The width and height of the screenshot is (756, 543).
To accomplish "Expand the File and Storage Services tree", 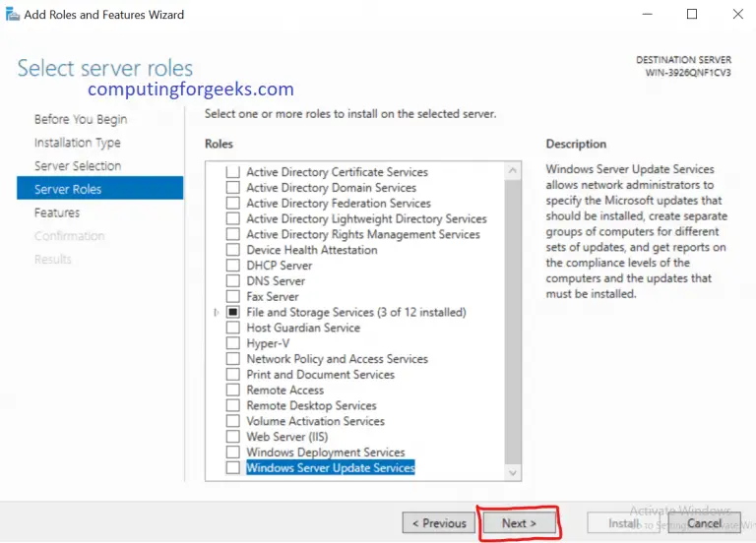I will [x=217, y=313].
